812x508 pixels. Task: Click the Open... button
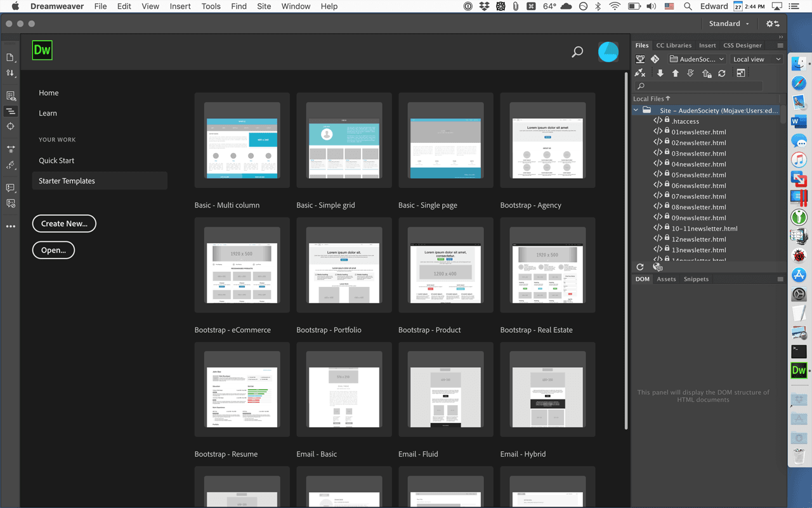click(53, 250)
